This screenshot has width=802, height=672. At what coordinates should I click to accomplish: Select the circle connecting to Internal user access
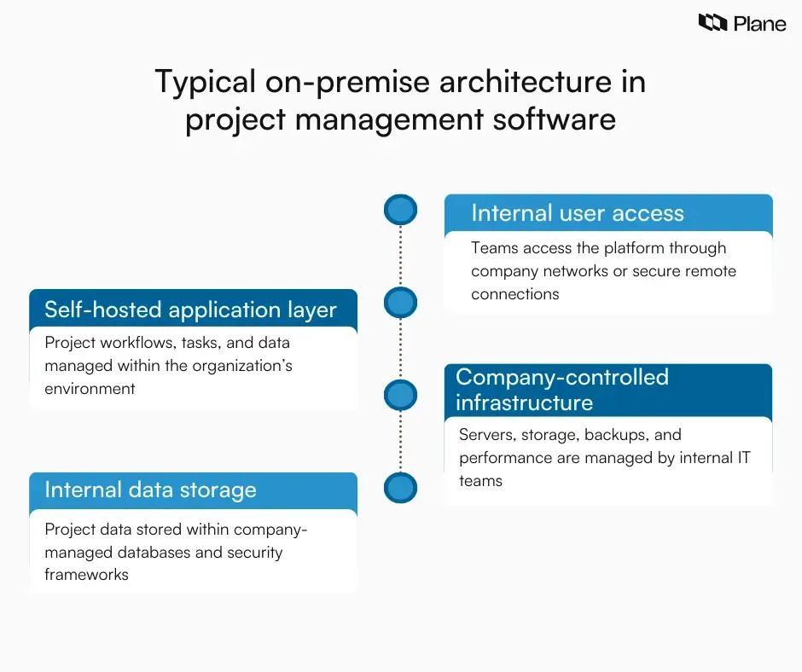(400, 209)
